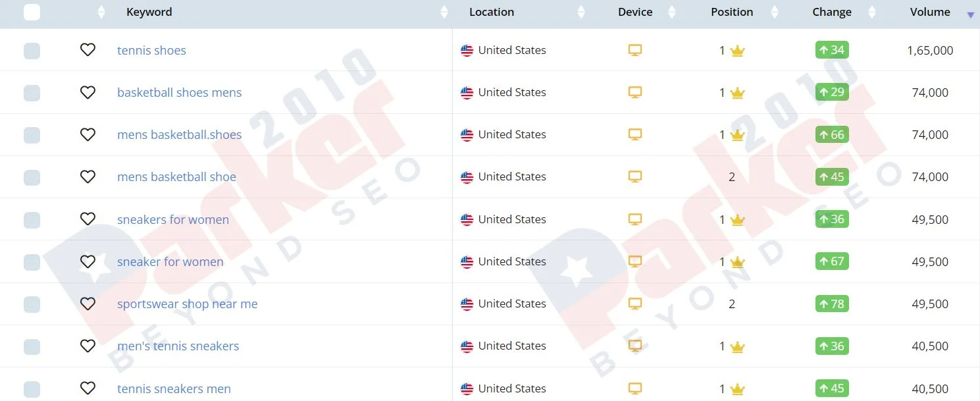Select checkbox for mens basketball.shoes row
Screen dimensions: 980x401
[32, 135]
